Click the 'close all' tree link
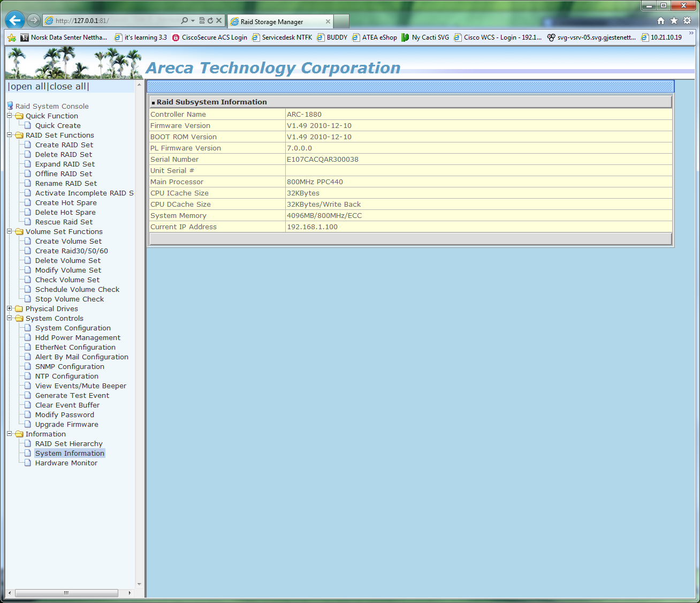The height and width of the screenshot is (603, 700). pos(68,86)
